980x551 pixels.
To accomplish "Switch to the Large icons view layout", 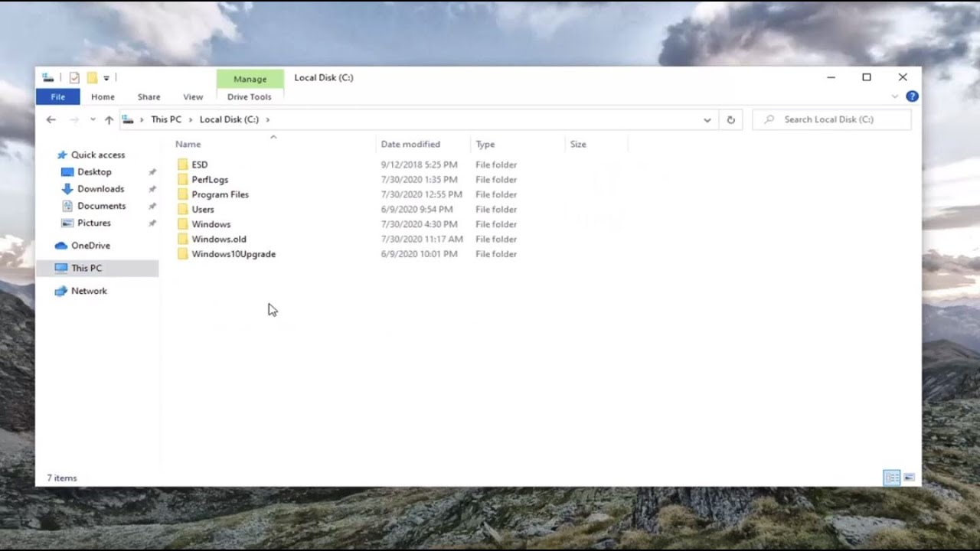I will tap(909, 478).
